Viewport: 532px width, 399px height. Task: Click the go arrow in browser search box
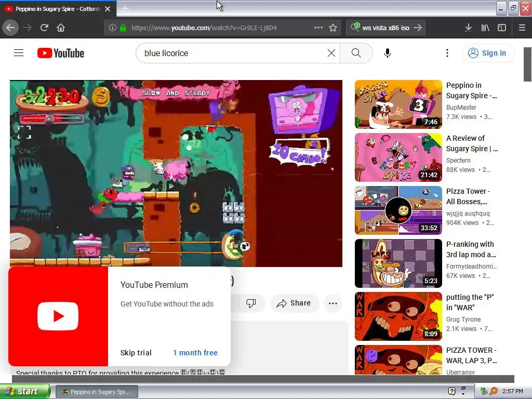pos(418,28)
